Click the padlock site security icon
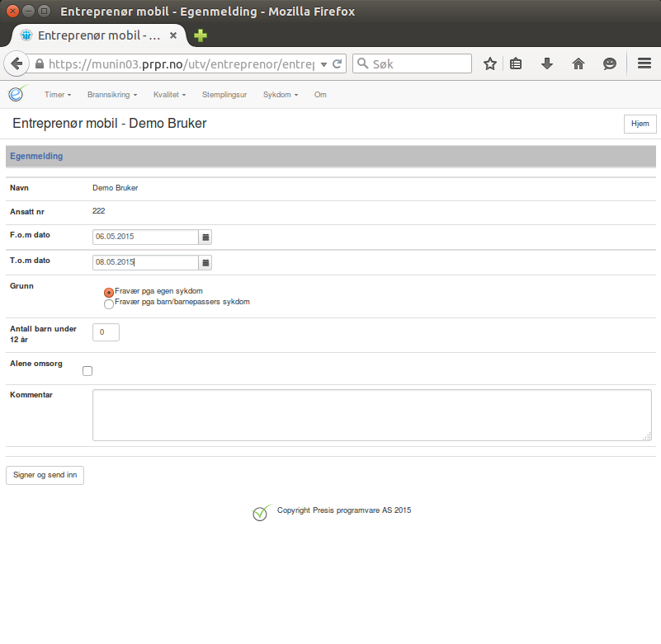Viewport: 661px width, 644px height. 40,64
